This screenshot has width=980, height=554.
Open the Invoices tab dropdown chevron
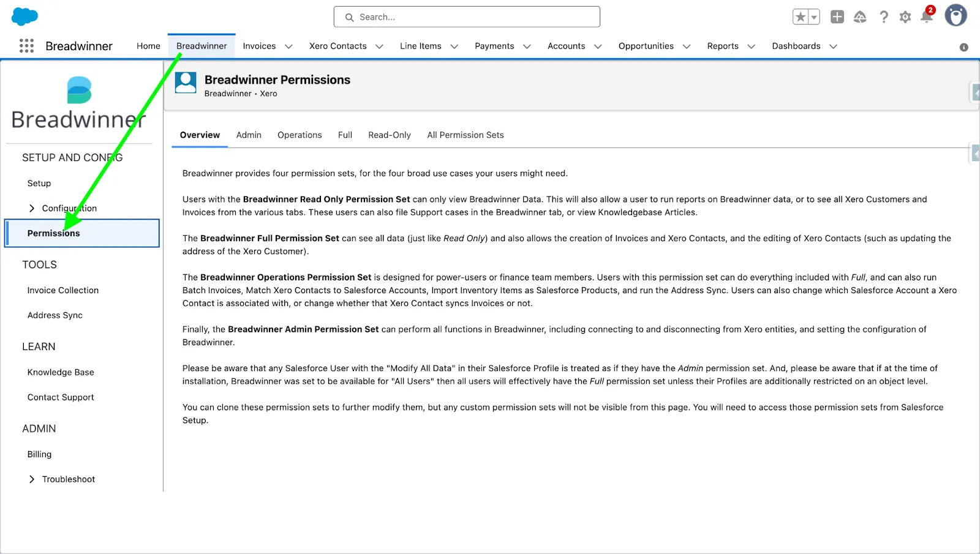click(x=289, y=47)
